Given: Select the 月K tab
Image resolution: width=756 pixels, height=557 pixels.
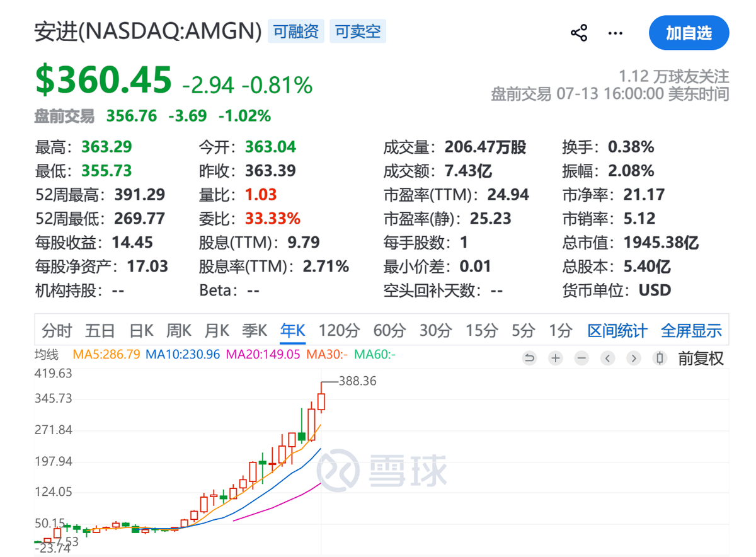Looking at the screenshot, I should [x=217, y=330].
